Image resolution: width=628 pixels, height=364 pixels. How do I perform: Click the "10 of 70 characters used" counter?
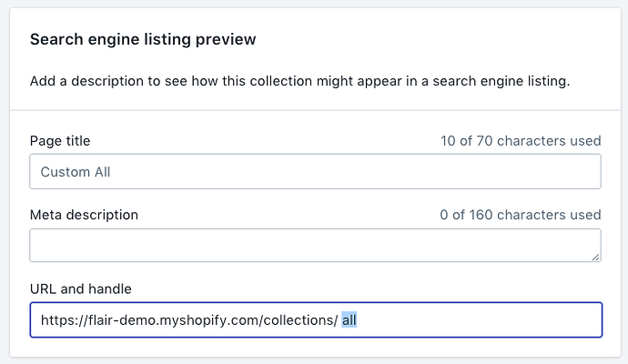[x=519, y=140]
